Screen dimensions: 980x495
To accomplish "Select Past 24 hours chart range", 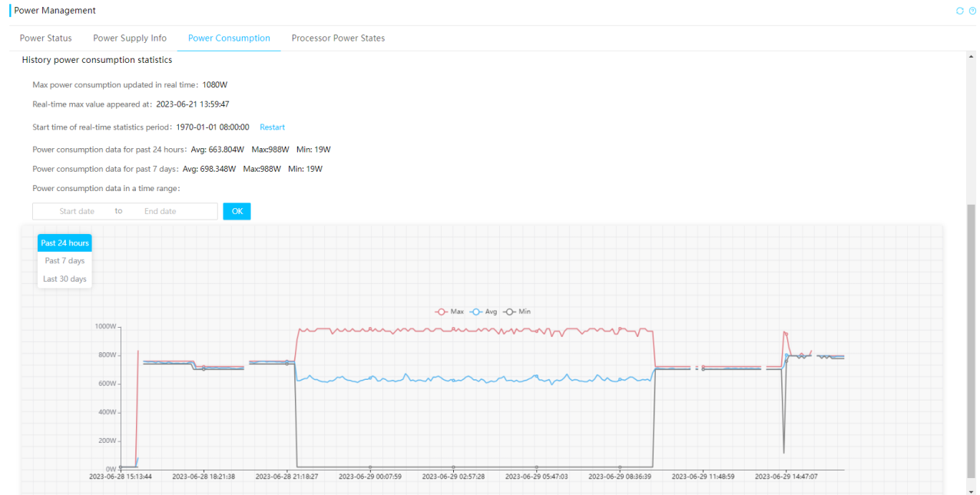I will coord(65,243).
